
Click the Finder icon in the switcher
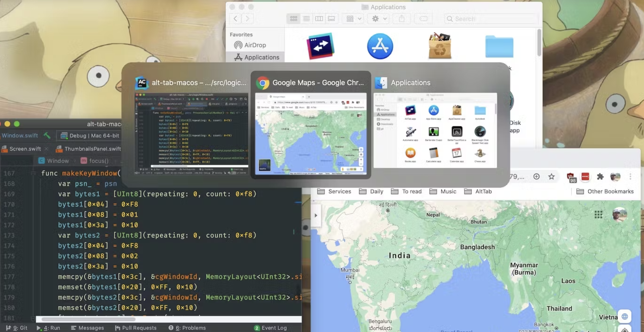381,83
